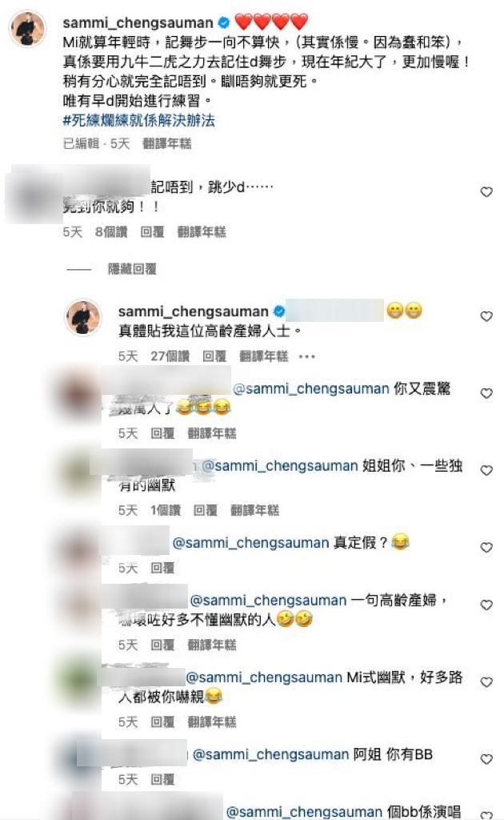Open @sammi_chengsauman mention in 真定假 reply
Screen dimensions: 504x820
tap(250, 543)
